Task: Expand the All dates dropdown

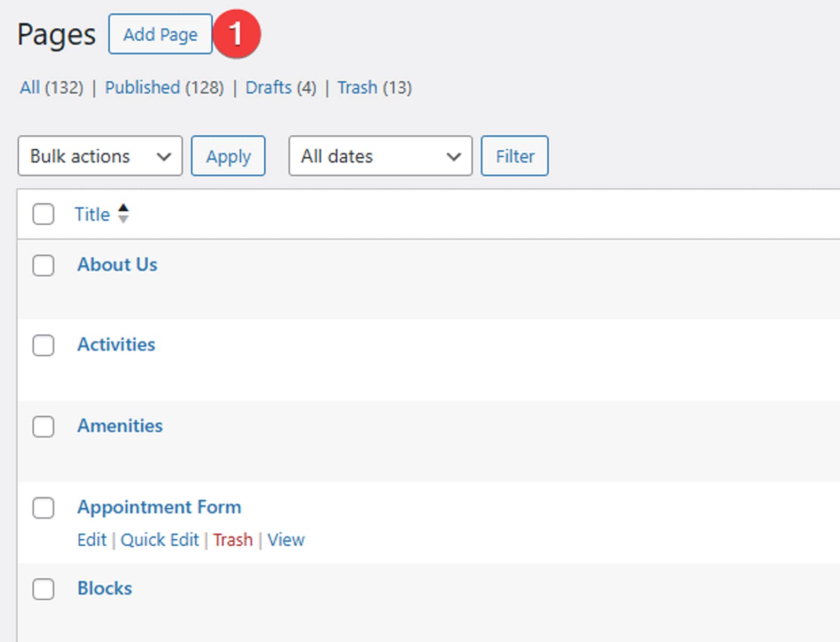Action: (380, 156)
